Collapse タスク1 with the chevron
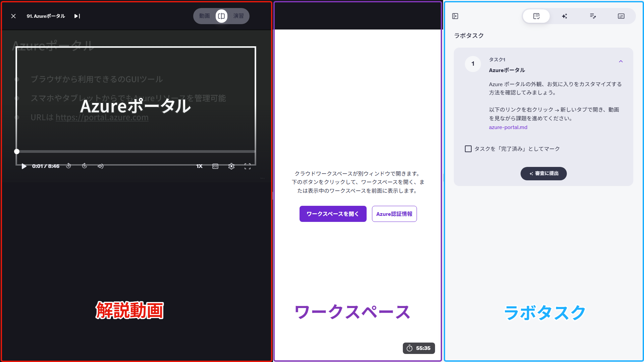The image size is (644, 362). tap(621, 61)
